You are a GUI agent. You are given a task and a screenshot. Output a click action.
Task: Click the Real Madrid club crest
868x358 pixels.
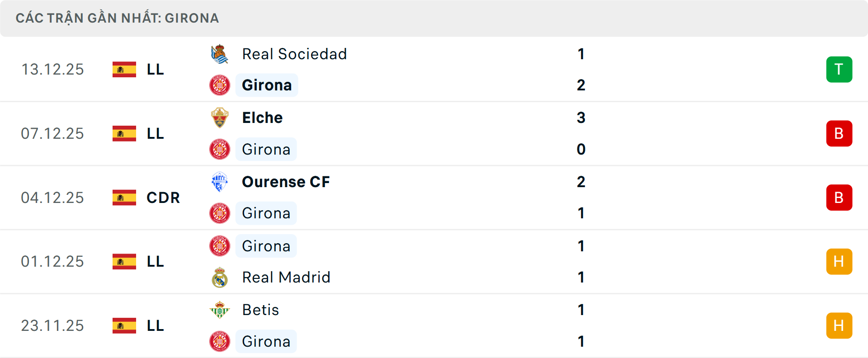220,278
